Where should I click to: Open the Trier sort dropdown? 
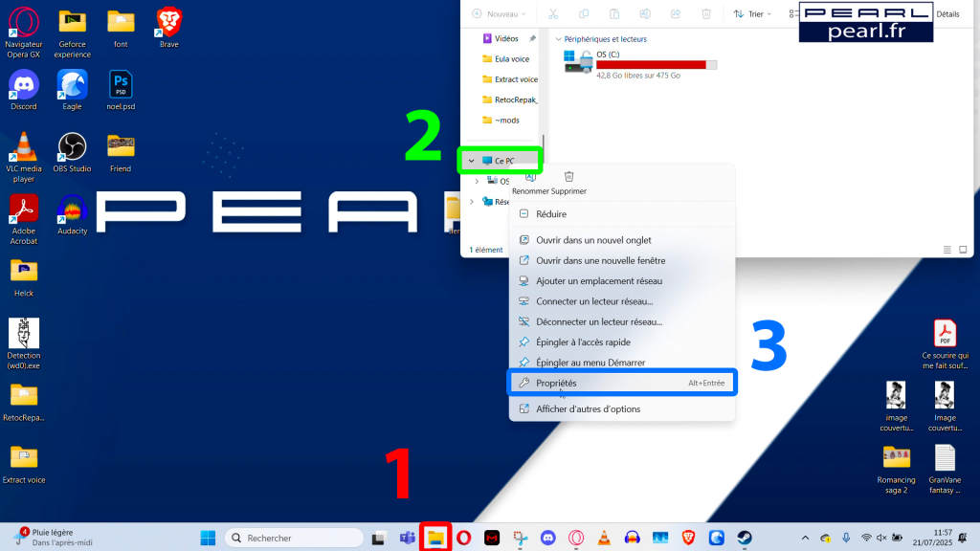pyautogui.click(x=752, y=13)
